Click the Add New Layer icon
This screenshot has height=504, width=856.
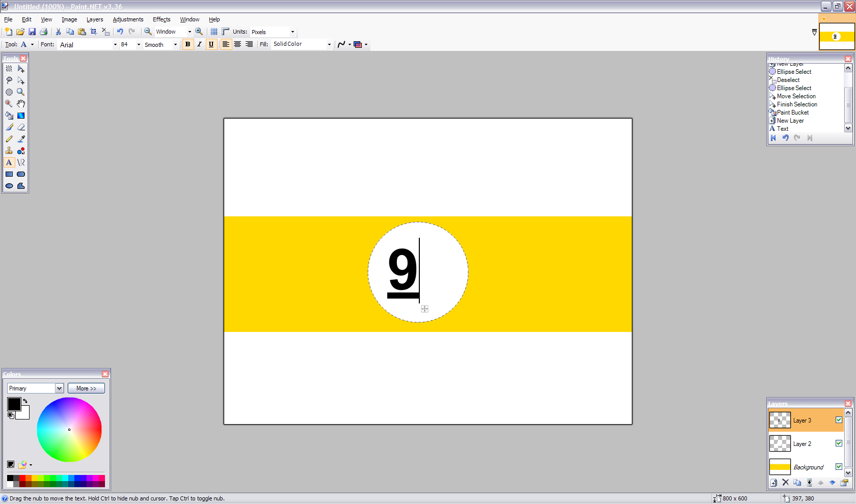point(774,483)
